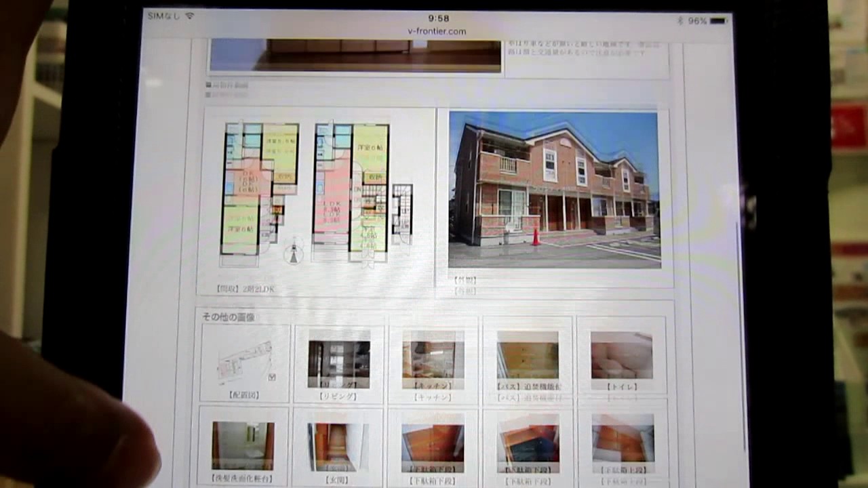Open the 下駄箱上段 thumbnail
Viewport: 868px width, 488px height.
623,444
